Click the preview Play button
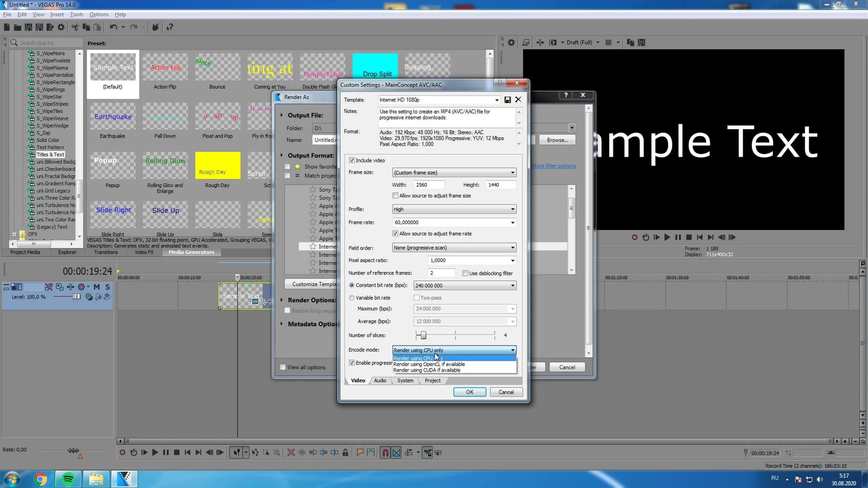 [667, 237]
